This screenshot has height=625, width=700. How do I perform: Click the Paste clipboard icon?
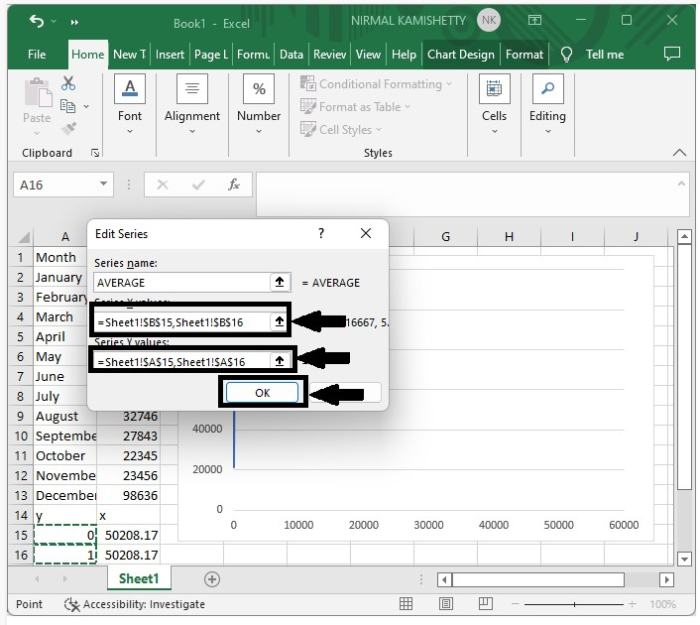38,92
